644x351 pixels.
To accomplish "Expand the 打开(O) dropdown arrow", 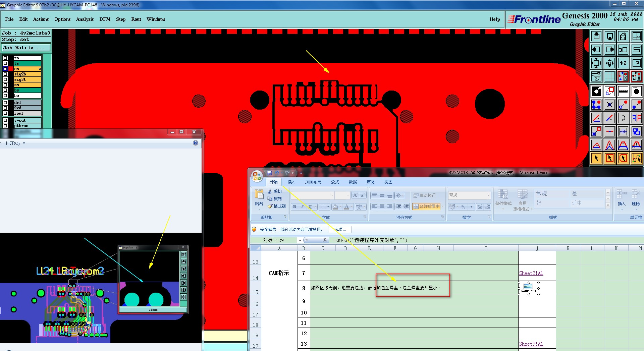I will [24, 143].
